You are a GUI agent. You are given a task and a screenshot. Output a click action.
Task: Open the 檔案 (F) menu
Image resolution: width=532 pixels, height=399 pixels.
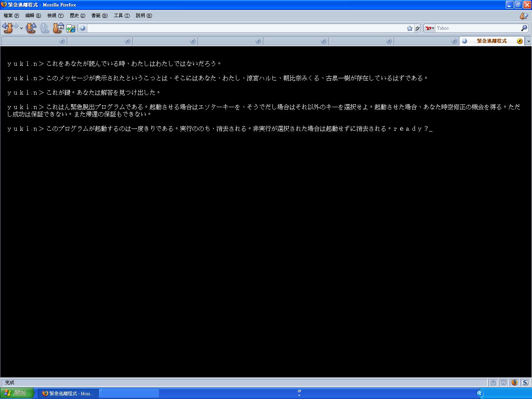coord(11,16)
